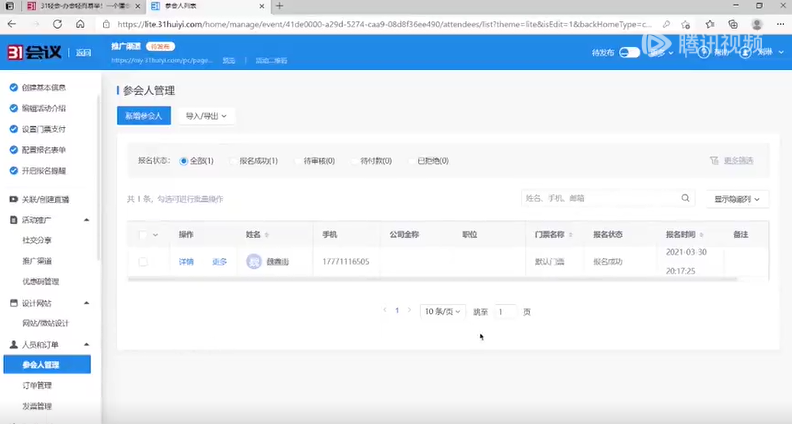Click the sort icon beside 姓名 column header

266,235
